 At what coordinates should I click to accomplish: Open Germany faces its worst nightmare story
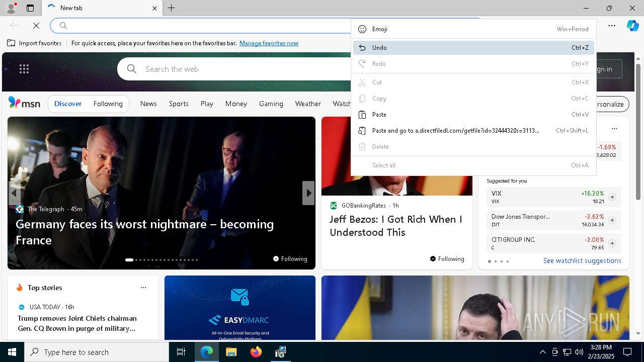click(x=144, y=232)
